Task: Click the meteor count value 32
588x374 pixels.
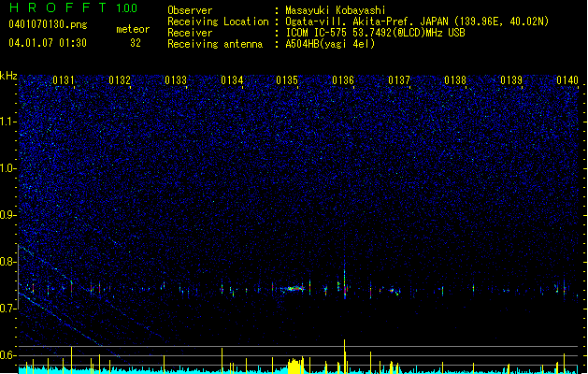Action: (x=136, y=43)
